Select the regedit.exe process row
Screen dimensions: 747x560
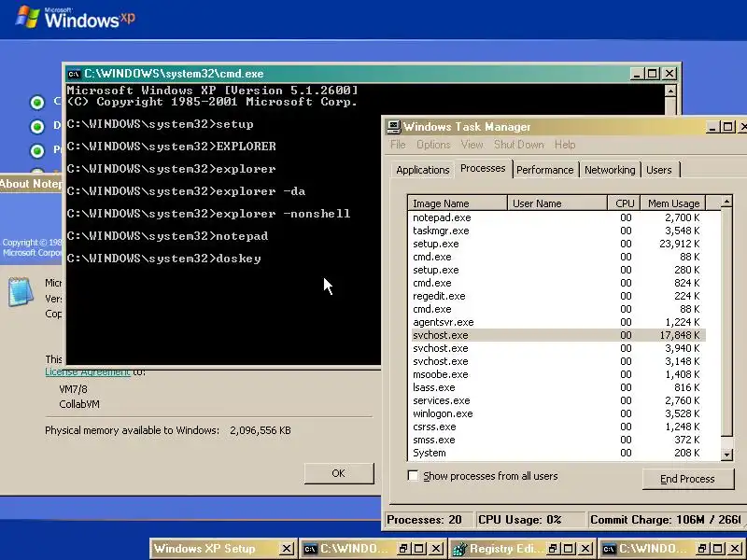click(557, 296)
